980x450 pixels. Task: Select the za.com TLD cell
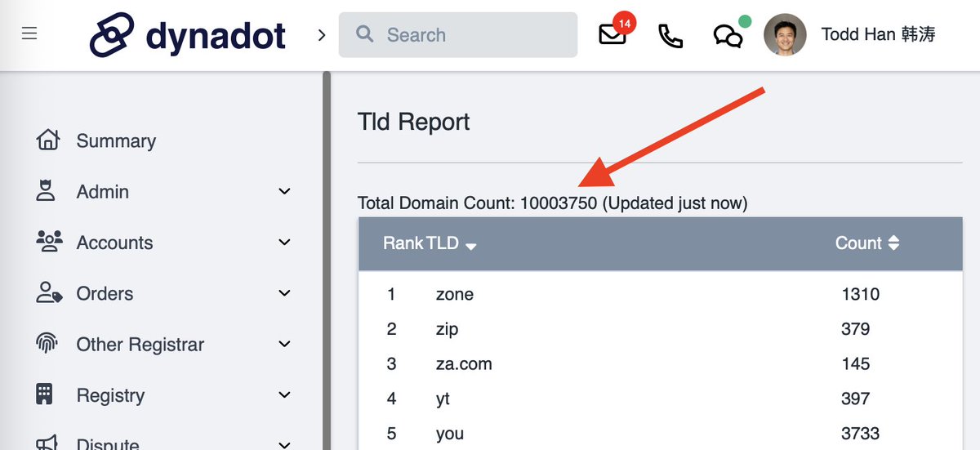pyautogui.click(x=464, y=364)
